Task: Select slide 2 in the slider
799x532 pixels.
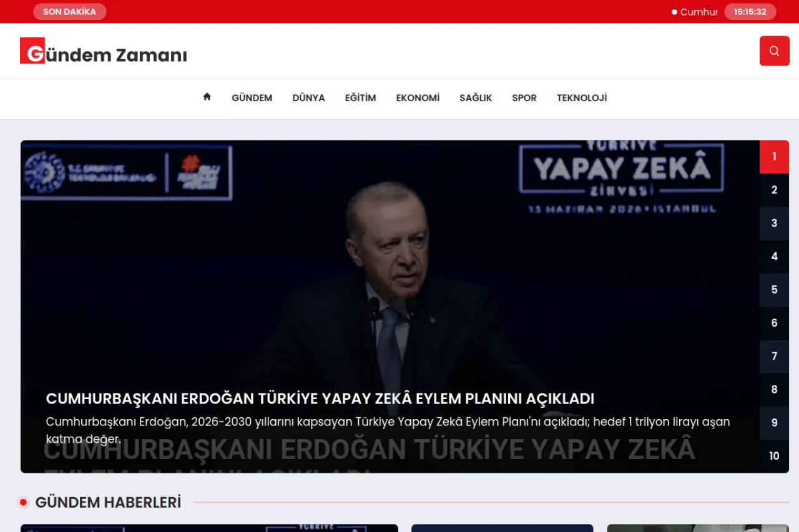Action: pyautogui.click(x=774, y=190)
